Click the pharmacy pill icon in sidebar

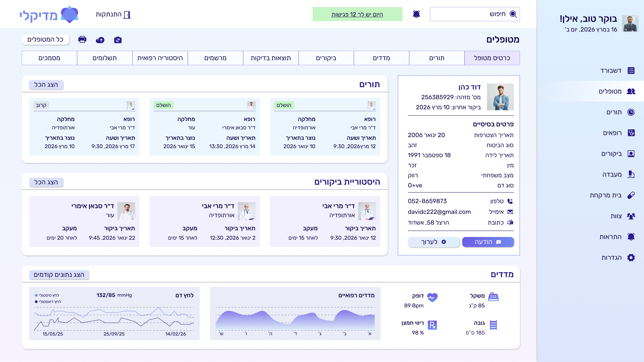[631, 195]
